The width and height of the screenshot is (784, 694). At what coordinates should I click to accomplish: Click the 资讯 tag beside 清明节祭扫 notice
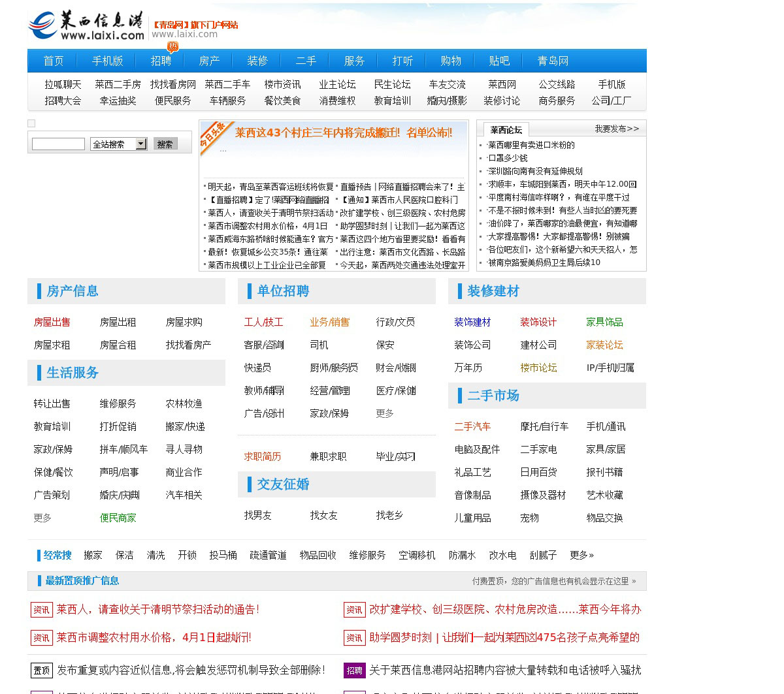click(42, 610)
